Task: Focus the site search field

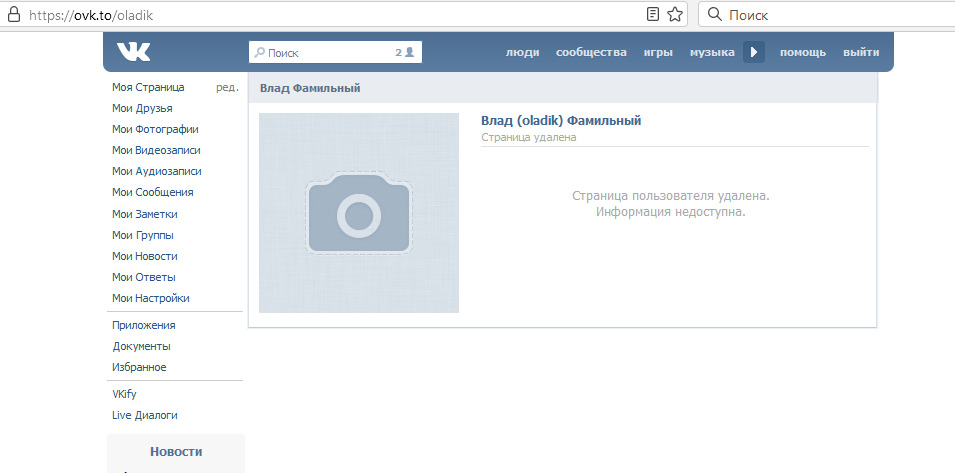Action: pyautogui.click(x=335, y=52)
